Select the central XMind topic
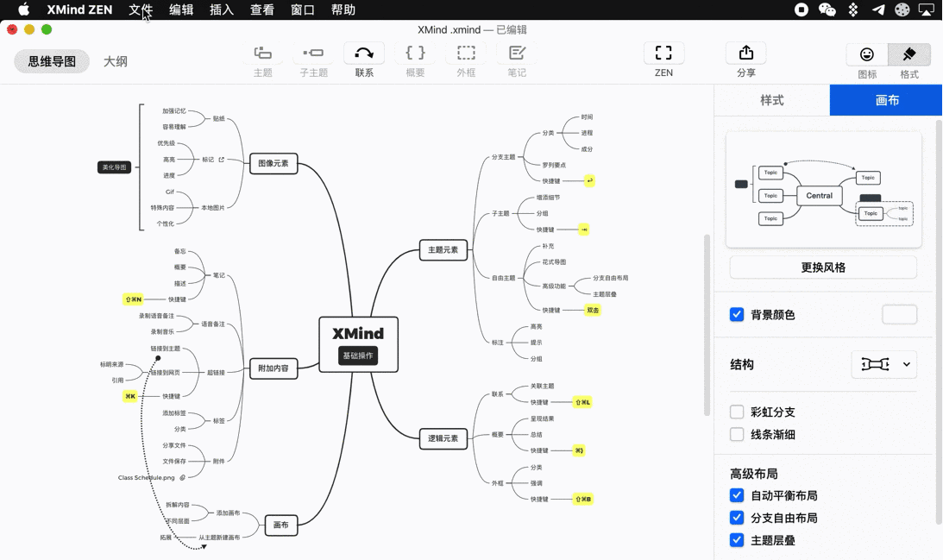 click(x=358, y=344)
